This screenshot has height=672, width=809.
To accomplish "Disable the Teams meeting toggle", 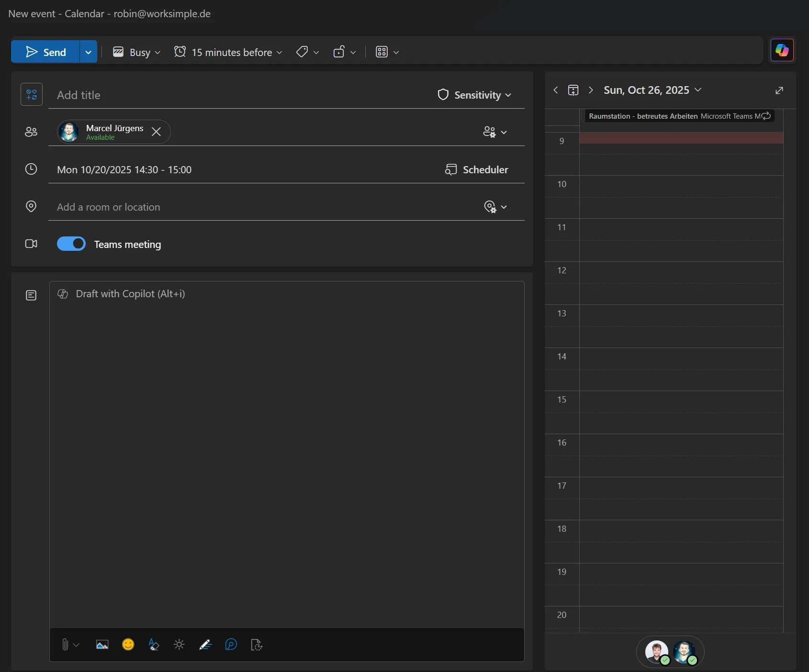I will [x=71, y=244].
